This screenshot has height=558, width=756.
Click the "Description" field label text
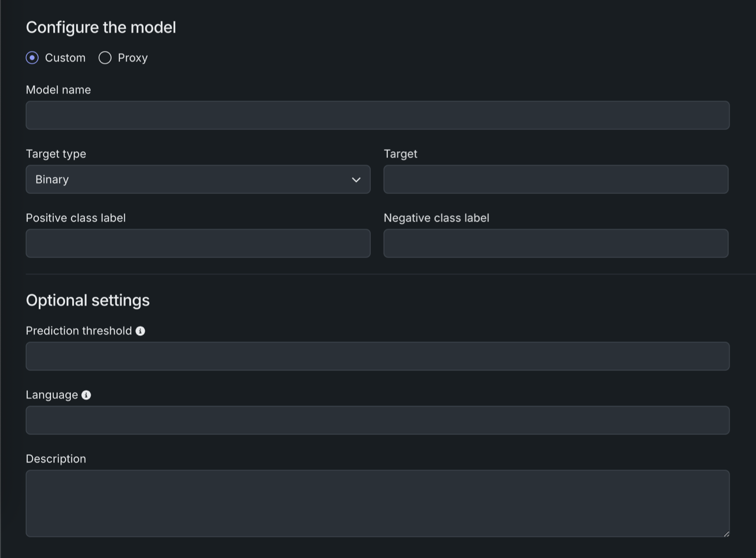click(x=56, y=459)
